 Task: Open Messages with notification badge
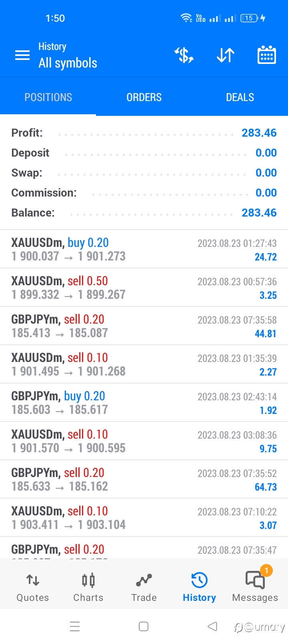pos(255,586)
